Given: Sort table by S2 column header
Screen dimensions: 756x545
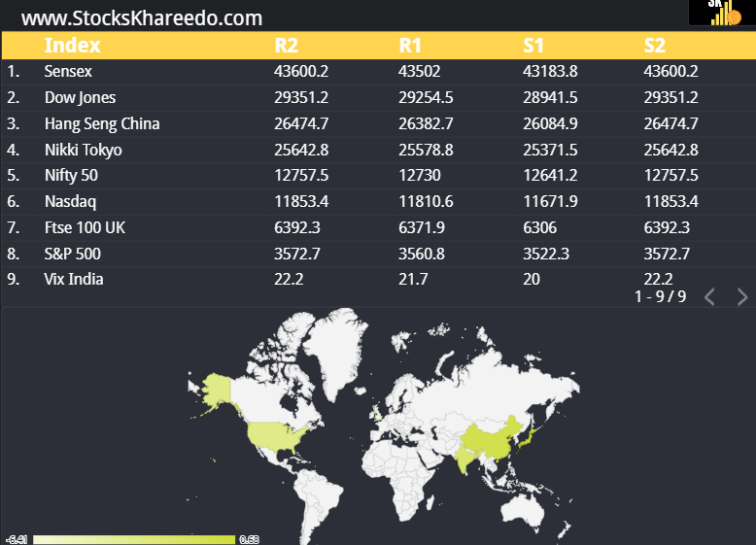Looking at the screenshot, I should [655, 46].
